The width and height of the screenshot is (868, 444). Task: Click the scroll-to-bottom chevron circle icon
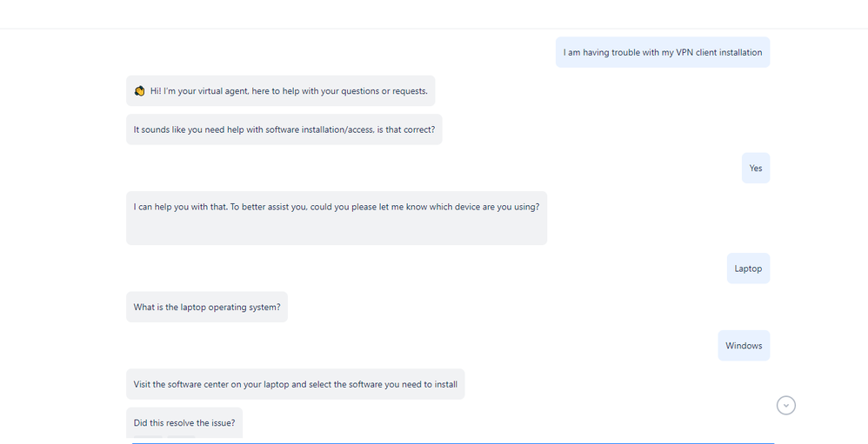tap(785, 405)
